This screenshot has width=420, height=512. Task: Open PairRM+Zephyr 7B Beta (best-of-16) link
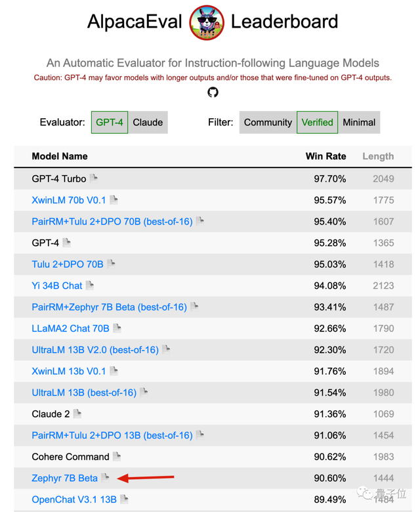pos(109,307)
